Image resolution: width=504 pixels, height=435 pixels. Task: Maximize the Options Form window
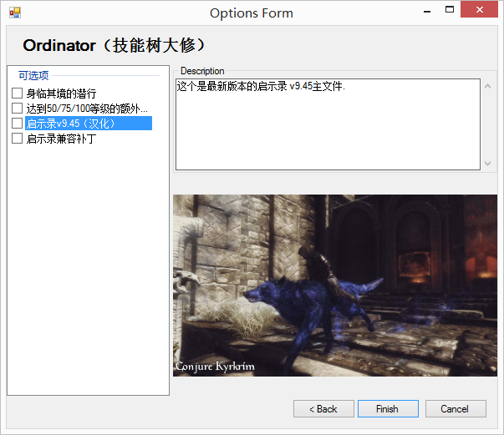pyautogui.click(x=450, y=11)
